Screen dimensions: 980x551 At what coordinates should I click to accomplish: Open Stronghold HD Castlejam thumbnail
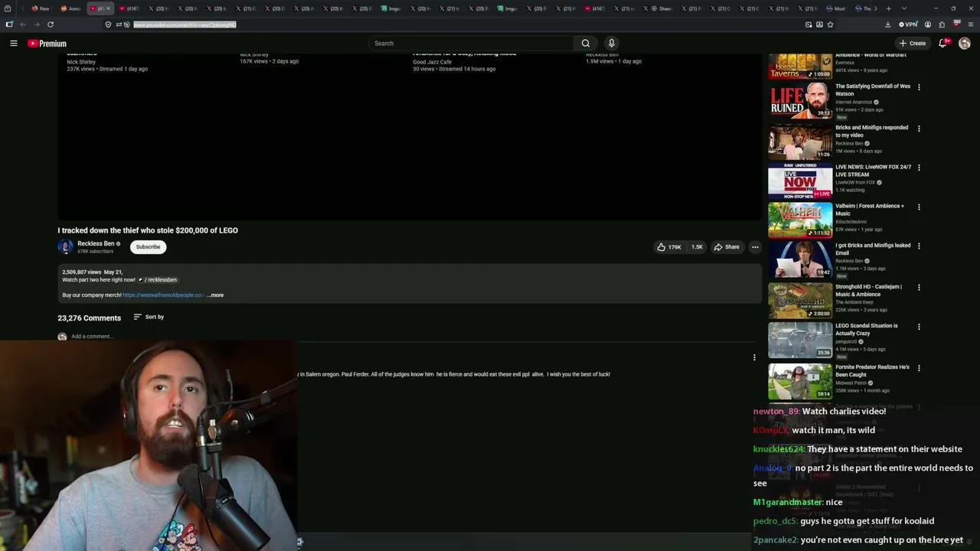[800, 301]
